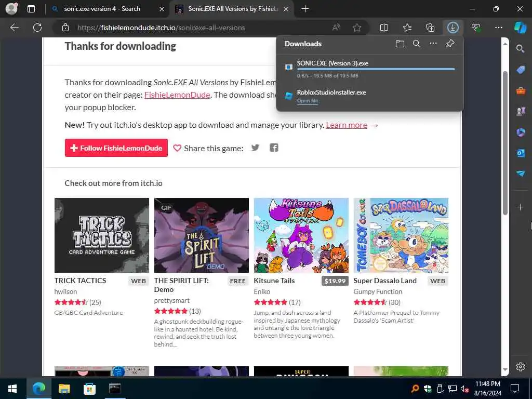
Task: Click SONIC.EXE (Version 3).exe download entry
Action: pos(370,69)
